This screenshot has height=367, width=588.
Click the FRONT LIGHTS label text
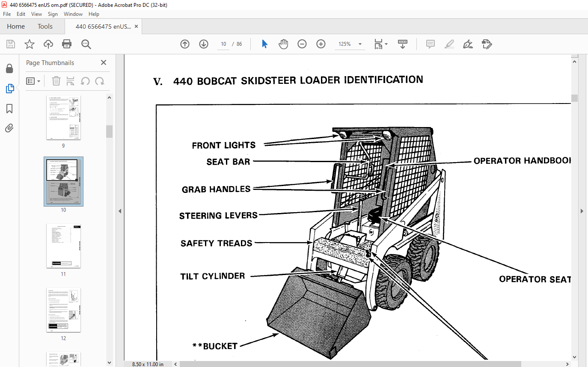224,145
